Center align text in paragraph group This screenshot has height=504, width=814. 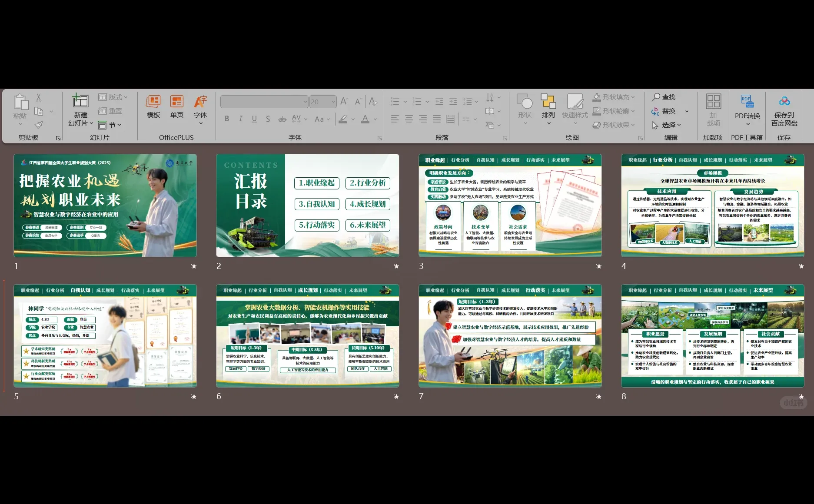click(409, 119)
